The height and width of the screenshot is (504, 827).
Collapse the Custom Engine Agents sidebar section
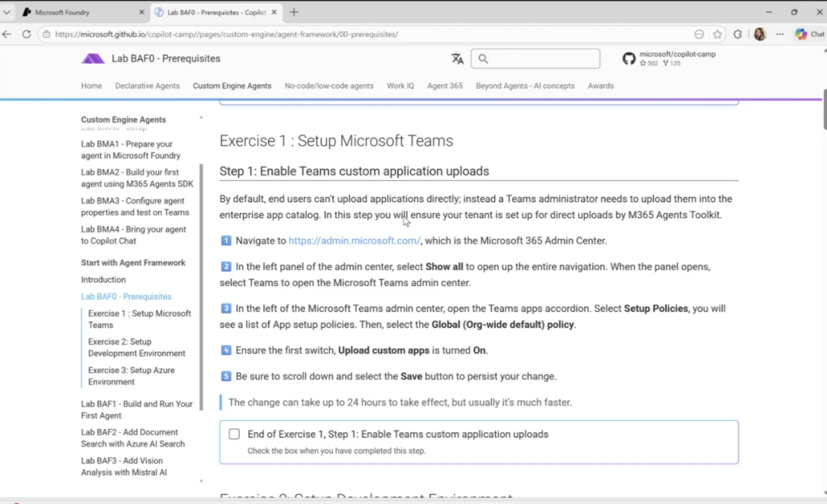pyautogui.click(x=201, y=119)
